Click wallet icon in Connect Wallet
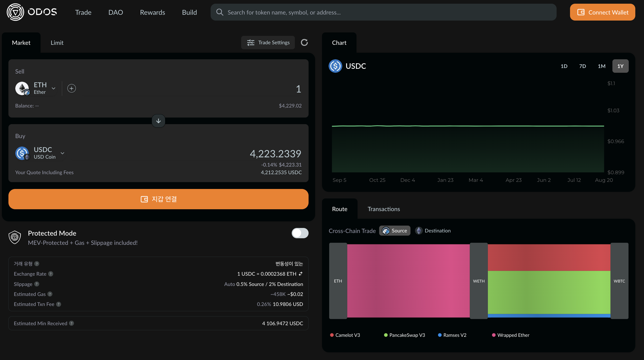Image resolution: width=644 pixels, height=360 pixels. (x=581, y=12)
